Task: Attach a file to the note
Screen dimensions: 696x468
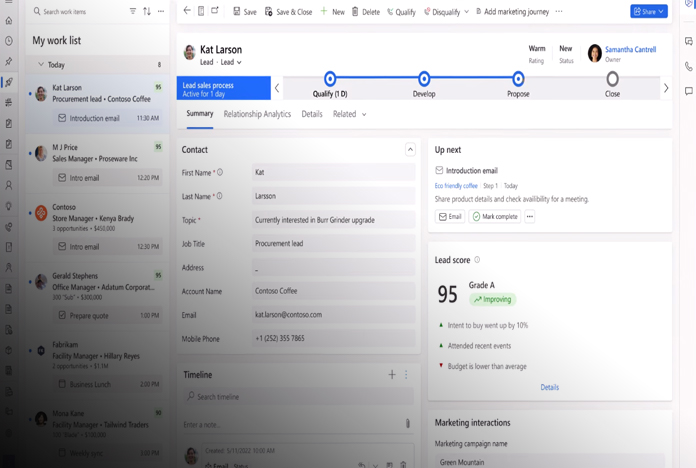Action: point(408,424)
